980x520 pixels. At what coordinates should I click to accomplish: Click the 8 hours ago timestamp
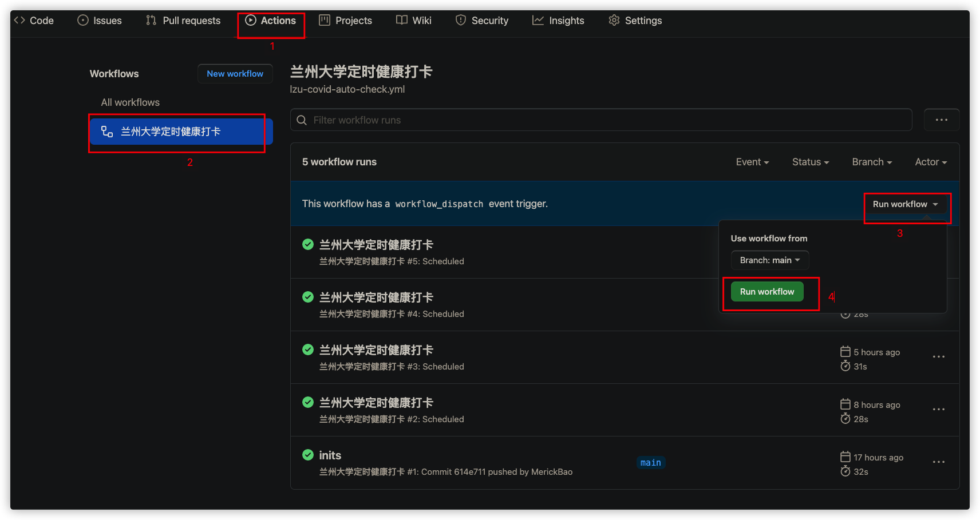click(x=877, y=405)
